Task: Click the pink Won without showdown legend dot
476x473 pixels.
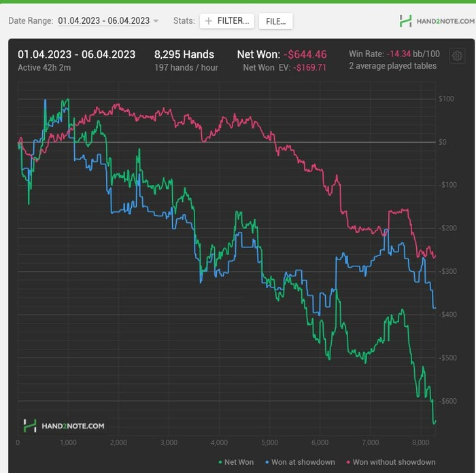Action: pyautogui.click(x=348, y=462)
